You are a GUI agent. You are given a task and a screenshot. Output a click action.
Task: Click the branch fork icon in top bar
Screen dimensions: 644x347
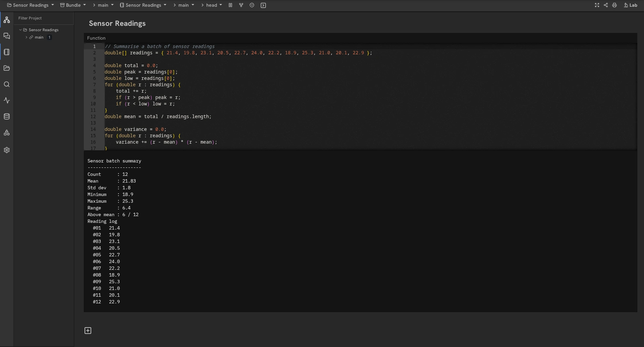[241, 5]
